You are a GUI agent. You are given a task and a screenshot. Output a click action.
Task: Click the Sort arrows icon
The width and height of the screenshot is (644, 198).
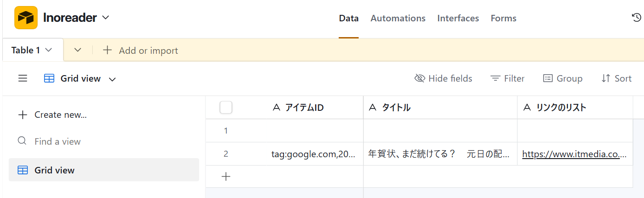coord(605,78)
